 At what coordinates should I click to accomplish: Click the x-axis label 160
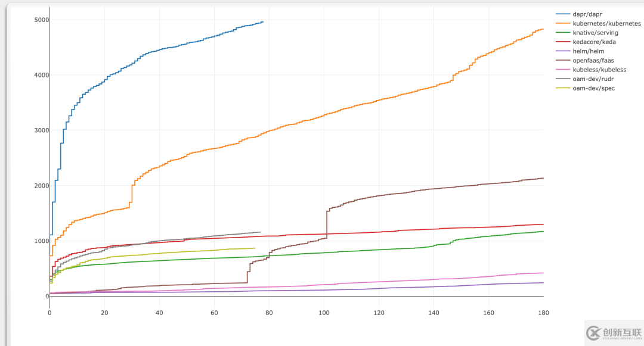(x=488, y=313)
